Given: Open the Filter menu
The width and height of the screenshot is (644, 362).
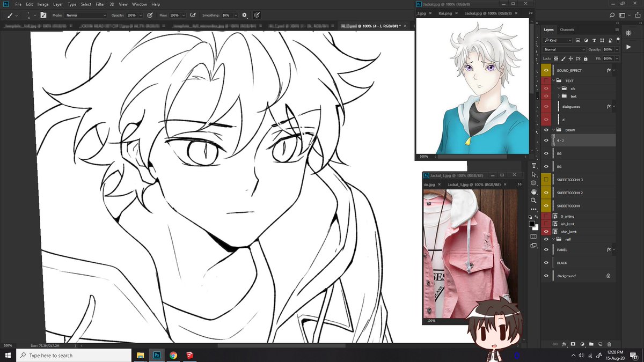Looking at the screenshot, I should click(100, 4).
